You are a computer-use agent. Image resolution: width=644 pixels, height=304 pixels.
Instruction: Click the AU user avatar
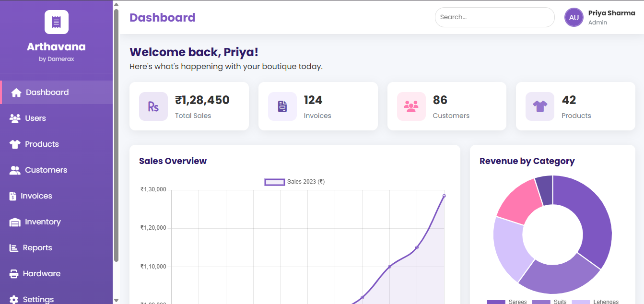[x=574, y=17]
